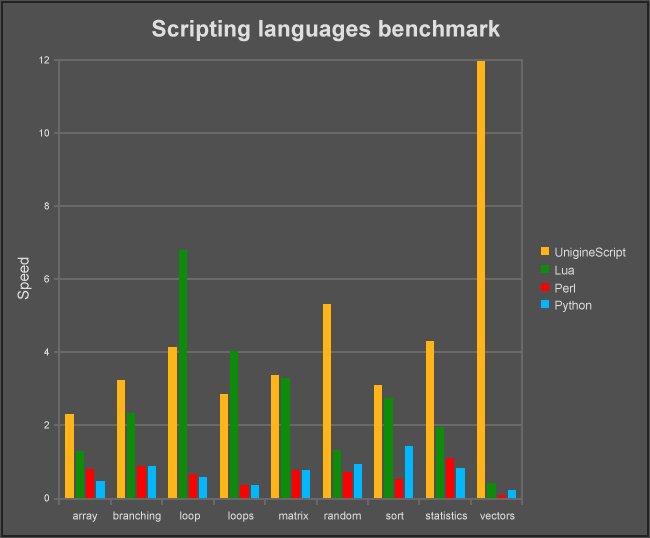Click the 'Speed' y-axis label
650x538 pixels.
(x=24, y=278)
